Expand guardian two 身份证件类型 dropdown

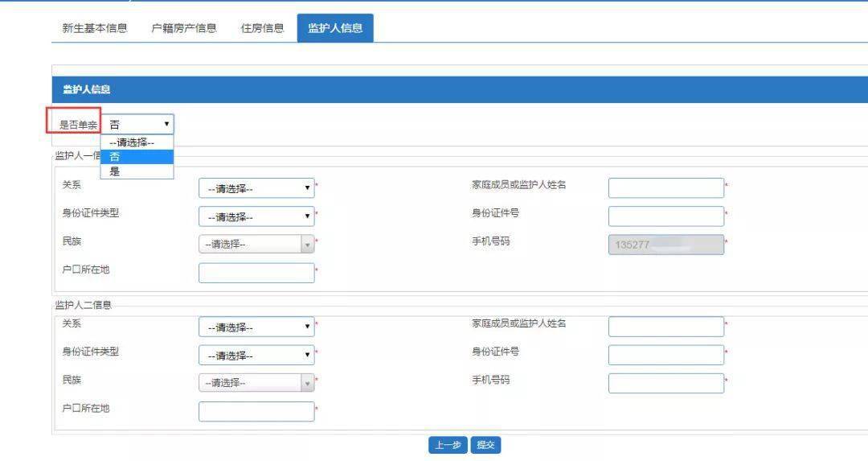256,355
